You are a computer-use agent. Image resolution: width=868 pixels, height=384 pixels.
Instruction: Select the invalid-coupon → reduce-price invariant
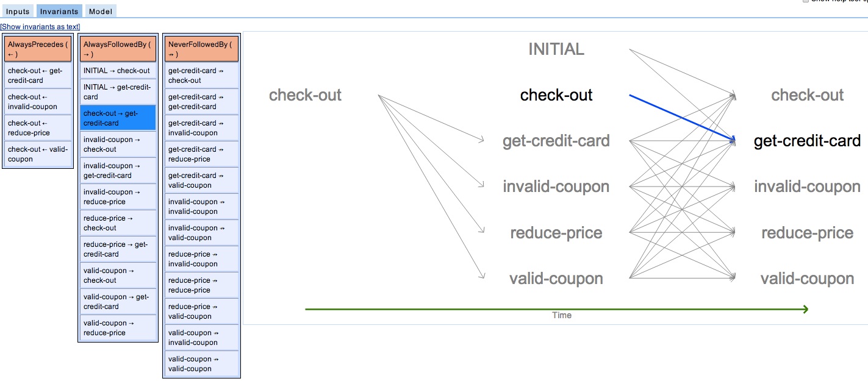(x=118, y=197)
